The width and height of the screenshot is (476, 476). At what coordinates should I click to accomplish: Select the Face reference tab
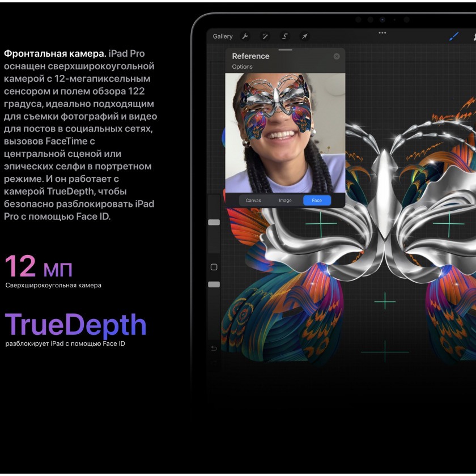click(x=317, y=201)
